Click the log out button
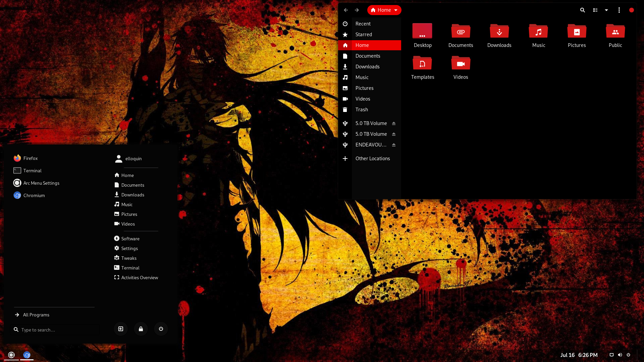Screen dimensions: 644x362 point(121,329)
